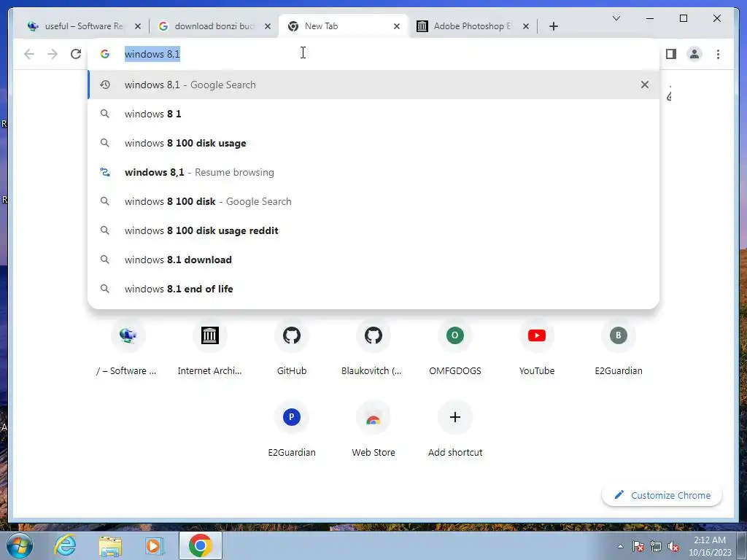Click the Google icon in address bar

coord(105,54)
